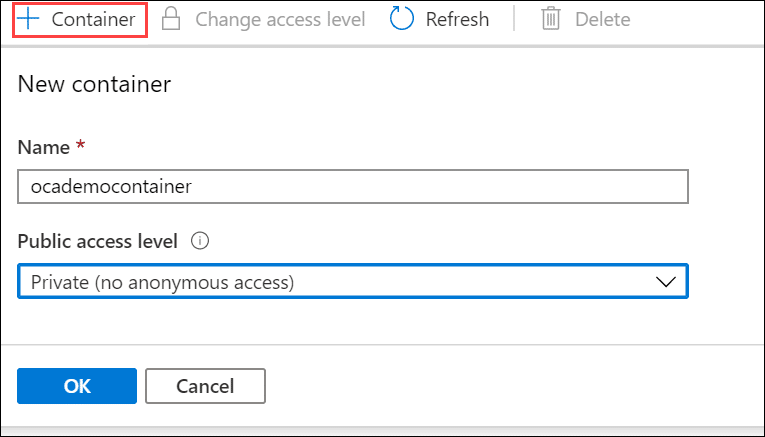Click the plus icon beside Container
Image resolution: width=765 pixels, height=437 pixels.
tap(28, 19)
